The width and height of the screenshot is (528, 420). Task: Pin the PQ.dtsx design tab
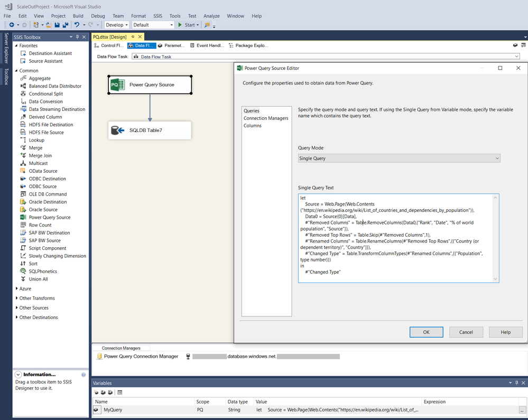tap(133, 36)
